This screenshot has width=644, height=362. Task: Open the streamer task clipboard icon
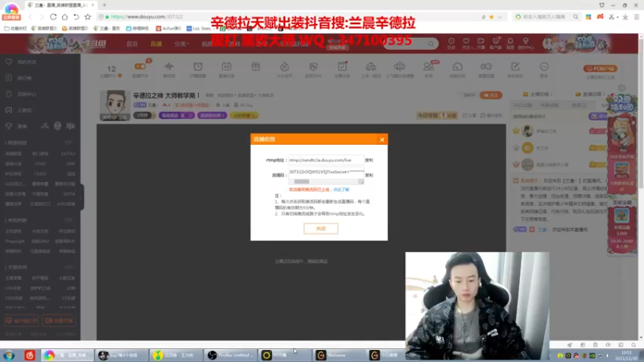(x=342, y=67)
